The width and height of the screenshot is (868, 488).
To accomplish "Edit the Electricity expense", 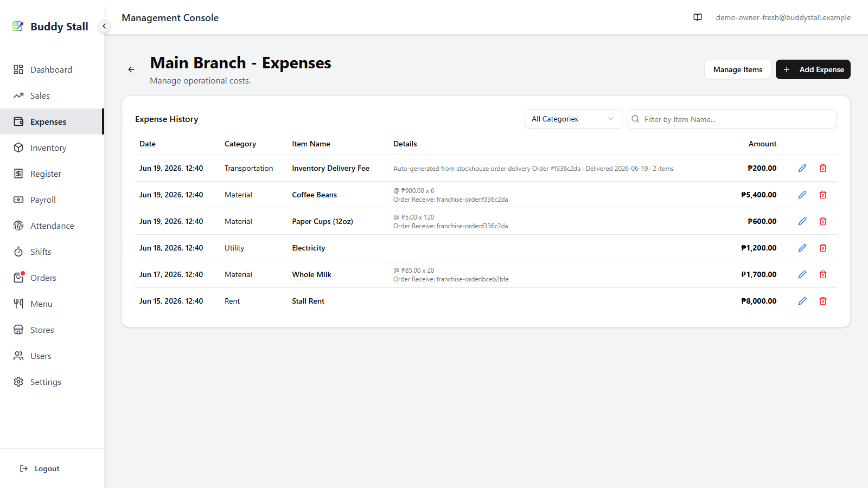I will 802,248.
